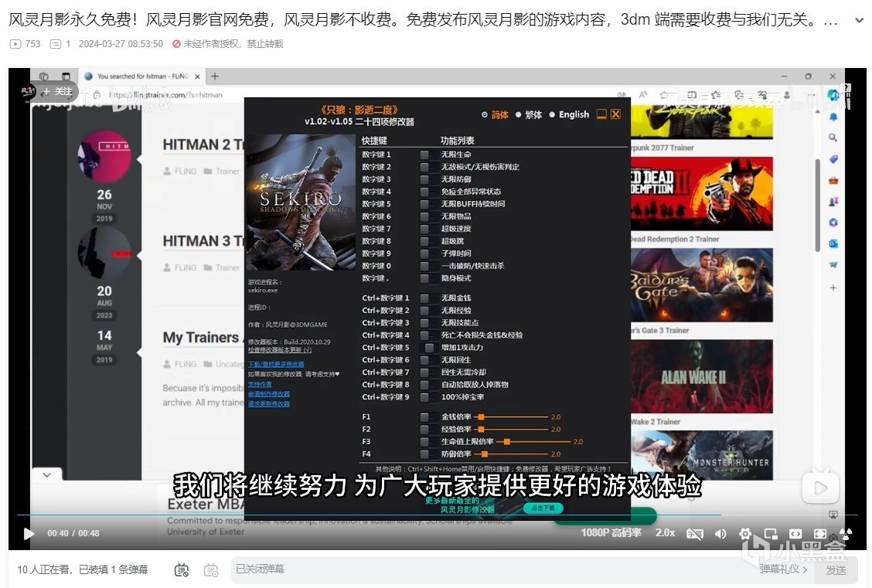
Task: Click the danmaku input field 已关闭弹幕
Action: pyautogui.click(x=492, y=569)
